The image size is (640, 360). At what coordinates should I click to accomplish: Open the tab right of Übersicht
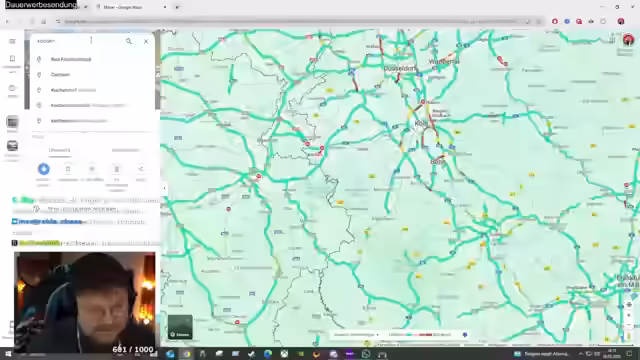click(x=125, y=150)
